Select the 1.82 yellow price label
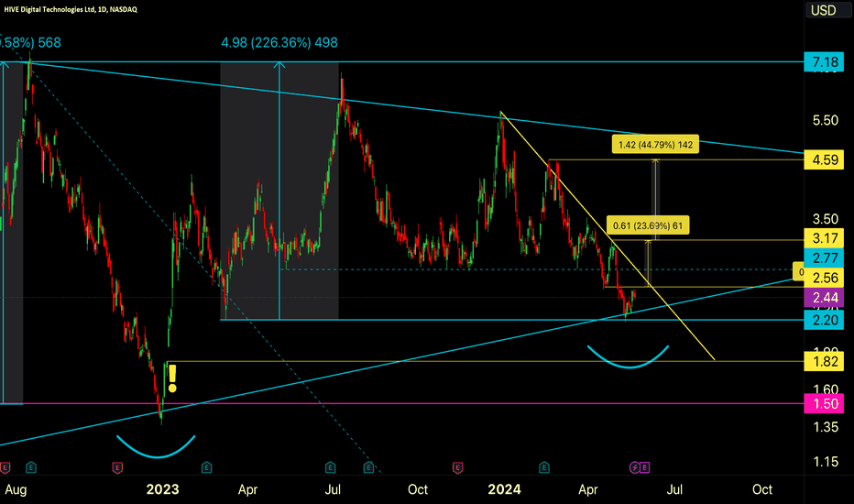854x504 pixels. [825, 361]
